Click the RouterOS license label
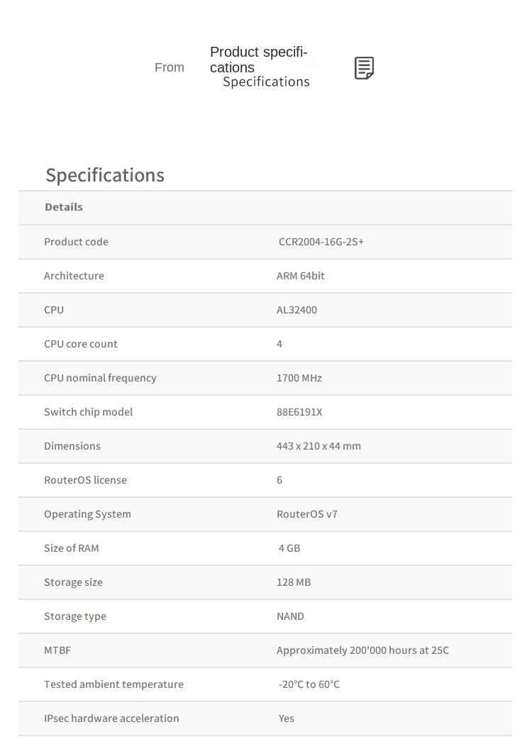Image resolution: width=532 pixels, height=756 pixels. (x=85, y=480)
